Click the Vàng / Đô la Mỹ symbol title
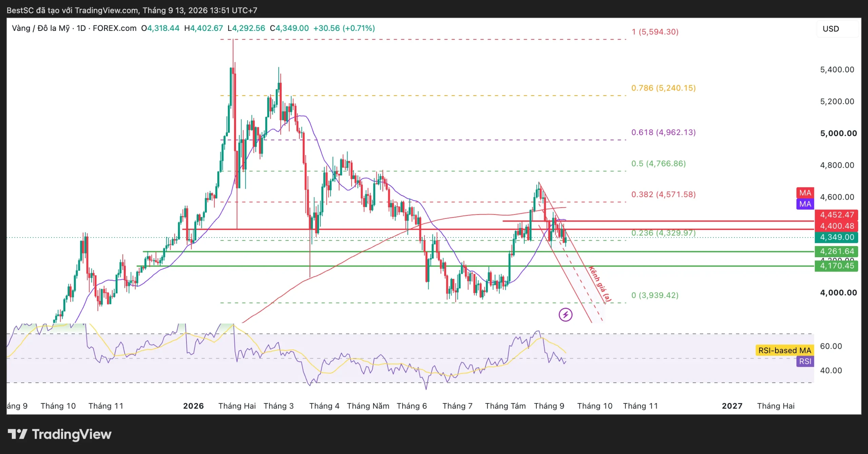868x454 pixels. point(41,28)
